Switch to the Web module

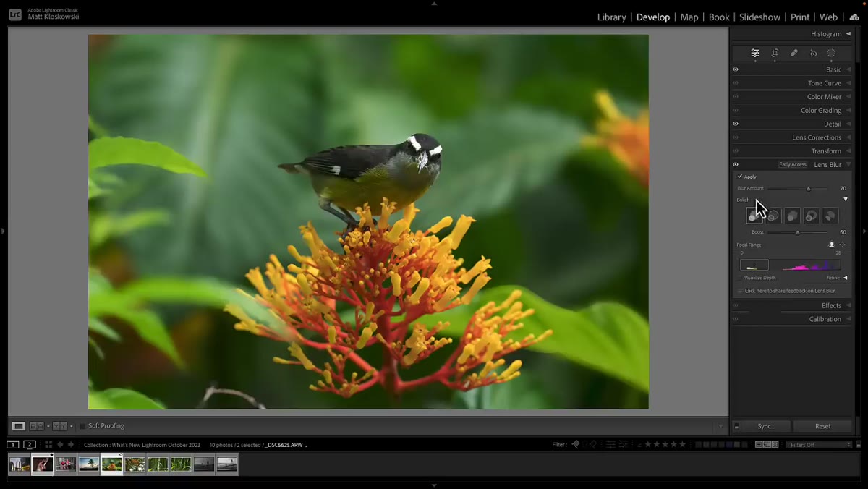tap(829, 17)
